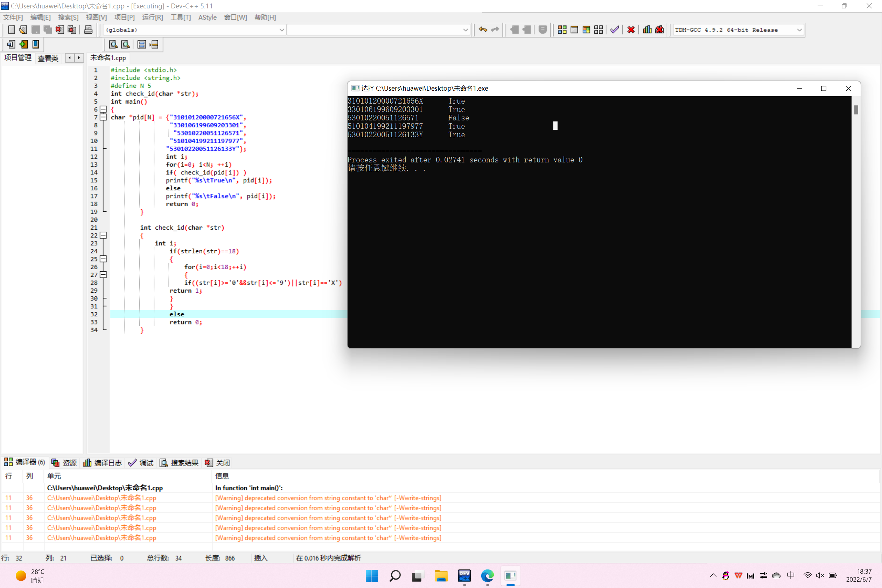882x588 pixels.
Task: Click the 关闭 button in the bottom panel
Action: point(217,463)
